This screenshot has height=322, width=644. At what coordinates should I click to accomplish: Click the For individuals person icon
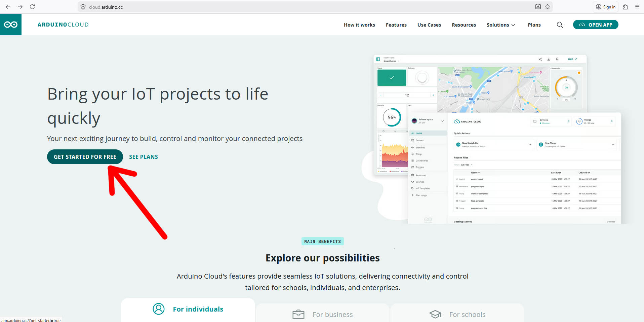[159, 309]
